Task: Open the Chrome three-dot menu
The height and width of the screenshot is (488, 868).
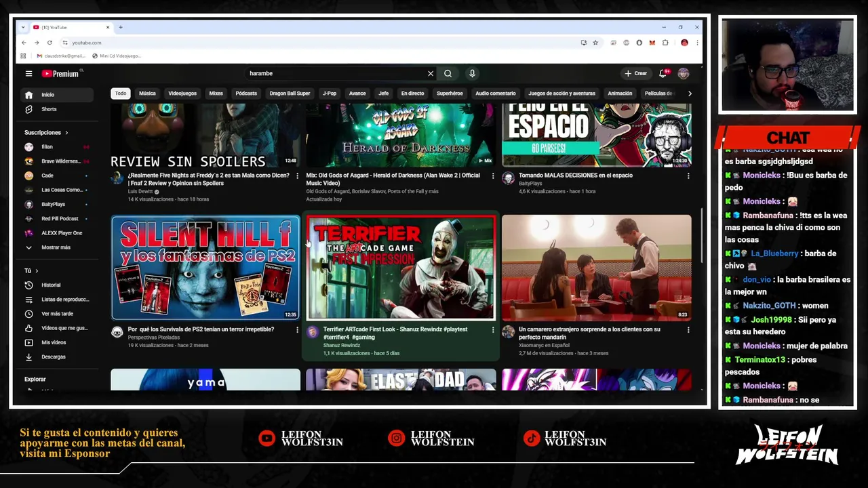Action: (x=696, y=43)
